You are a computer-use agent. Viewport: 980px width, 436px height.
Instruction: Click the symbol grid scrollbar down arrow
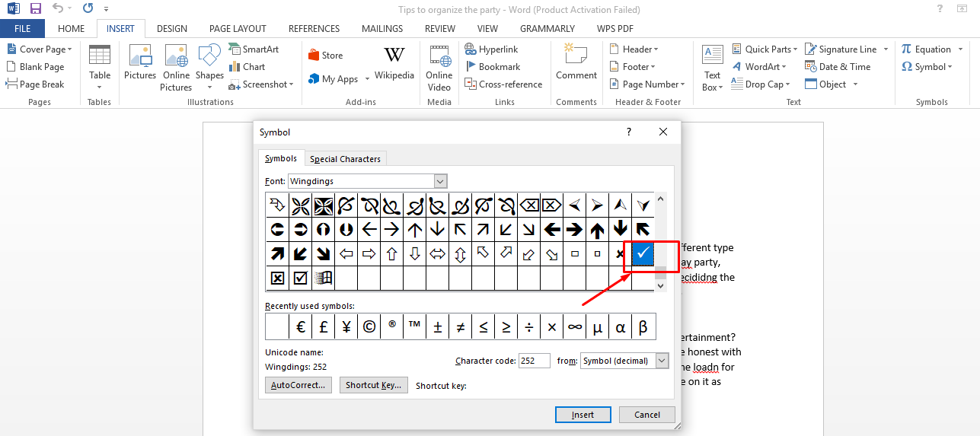coord(660,285)
